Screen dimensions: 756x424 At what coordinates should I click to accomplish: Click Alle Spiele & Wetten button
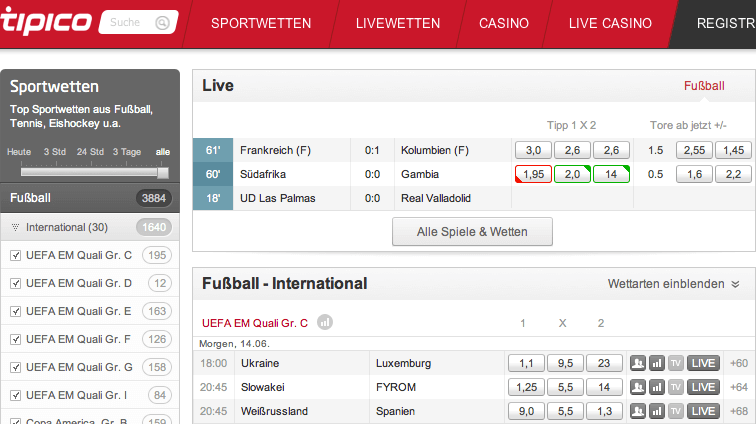[x=472, y=232]
